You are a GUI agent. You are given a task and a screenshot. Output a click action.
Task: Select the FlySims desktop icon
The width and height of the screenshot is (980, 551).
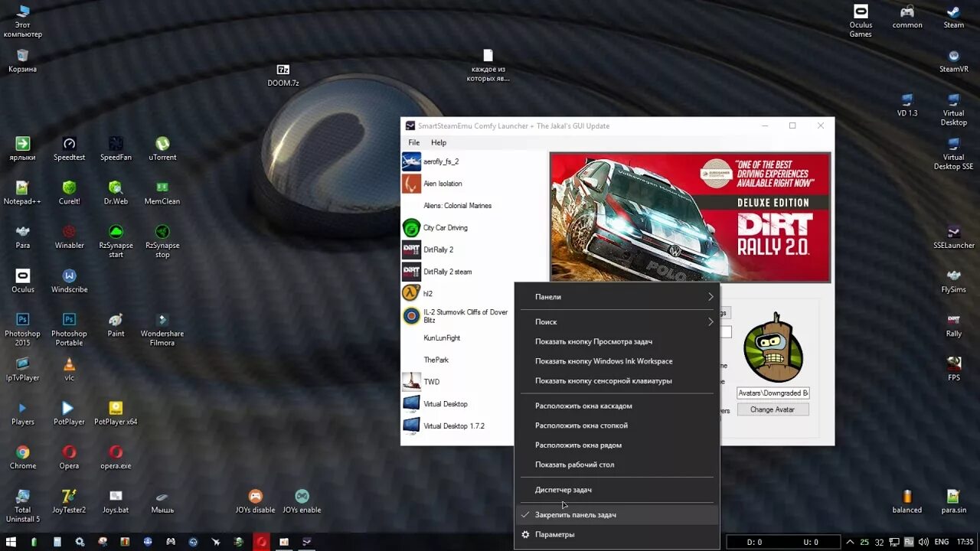click(954, 281)
